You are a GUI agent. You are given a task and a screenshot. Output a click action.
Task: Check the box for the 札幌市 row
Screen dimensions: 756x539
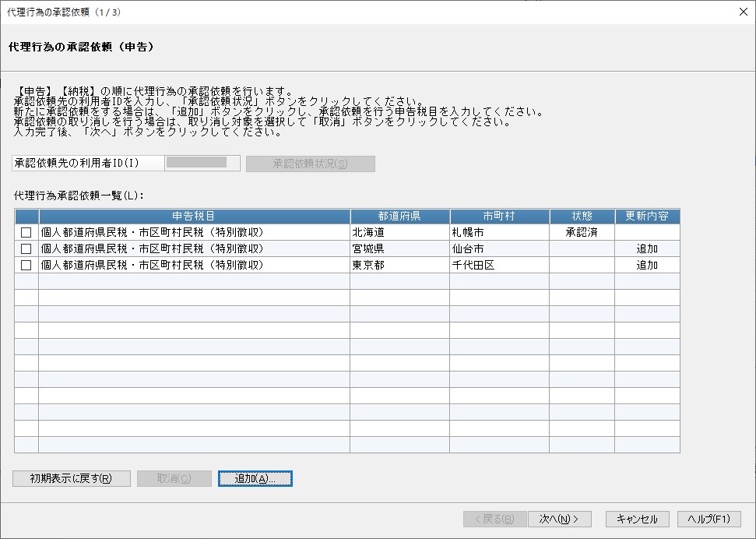(x=26, y=233)
